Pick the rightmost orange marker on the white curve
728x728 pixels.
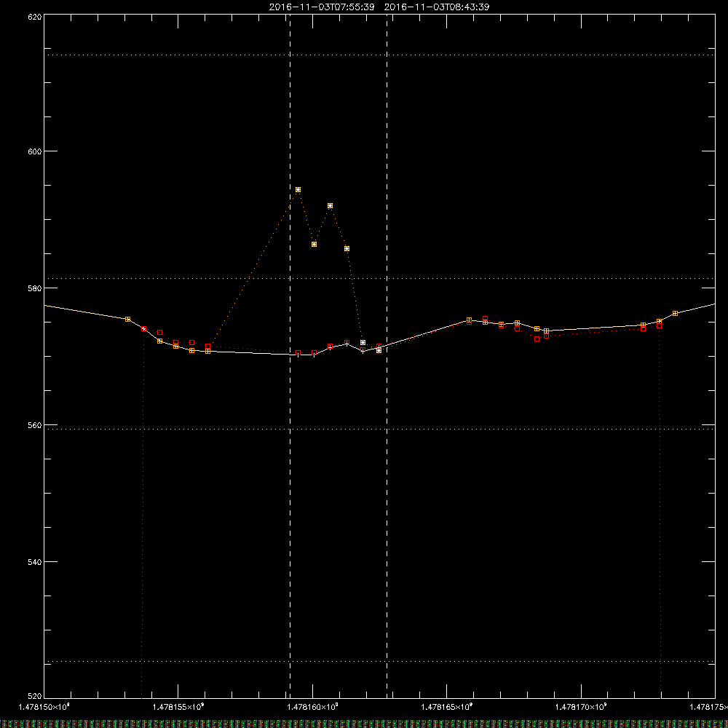click(x=675, y=313)
